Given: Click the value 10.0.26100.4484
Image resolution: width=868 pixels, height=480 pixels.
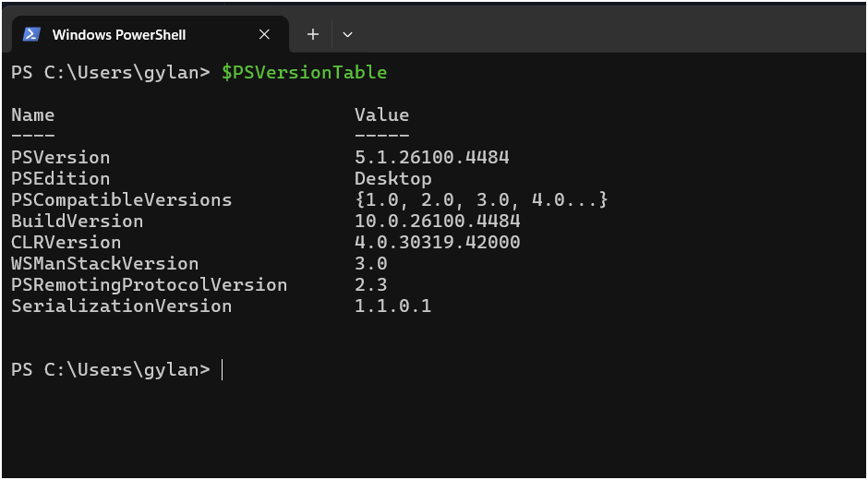Looking at the screenshot, I should pos(438,221).
